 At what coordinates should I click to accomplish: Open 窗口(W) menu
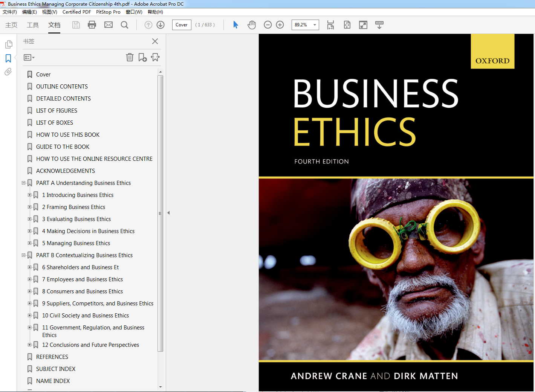[x=134, y=12]
